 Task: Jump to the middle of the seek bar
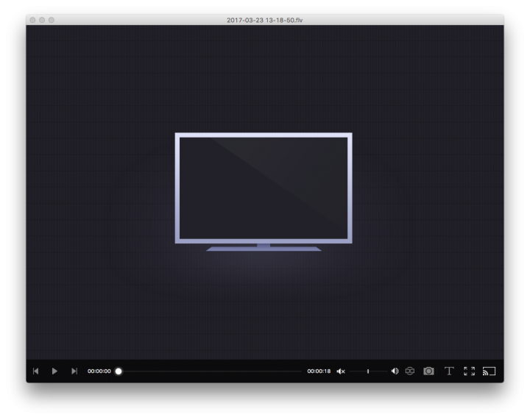tap(210, 371)
